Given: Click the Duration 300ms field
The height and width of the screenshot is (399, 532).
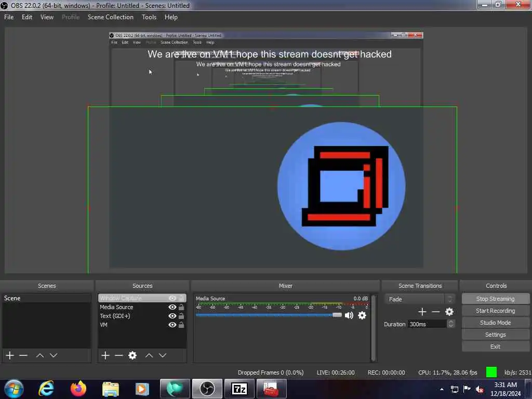Looking at the screenshot, I should pos(427,324).
